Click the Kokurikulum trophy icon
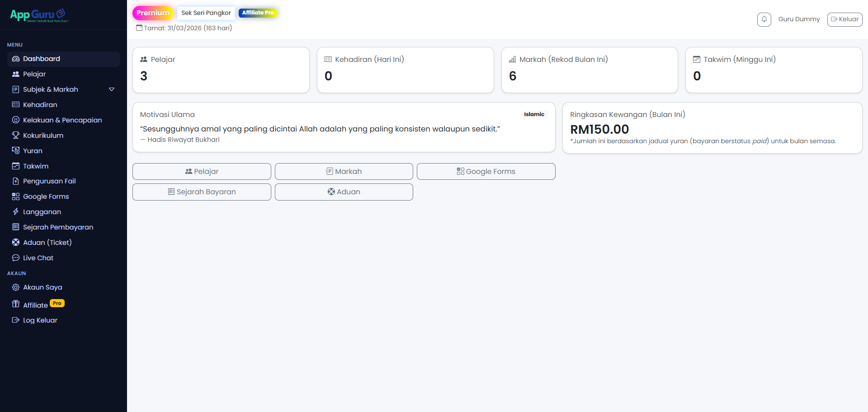Viewport: 868px width, 412px height. (16, 136)
